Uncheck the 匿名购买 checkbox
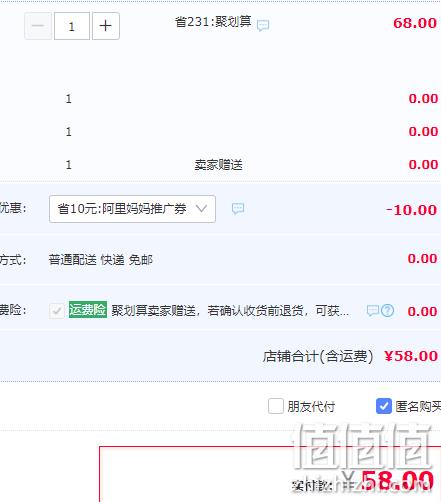 [x=384, y=406]
